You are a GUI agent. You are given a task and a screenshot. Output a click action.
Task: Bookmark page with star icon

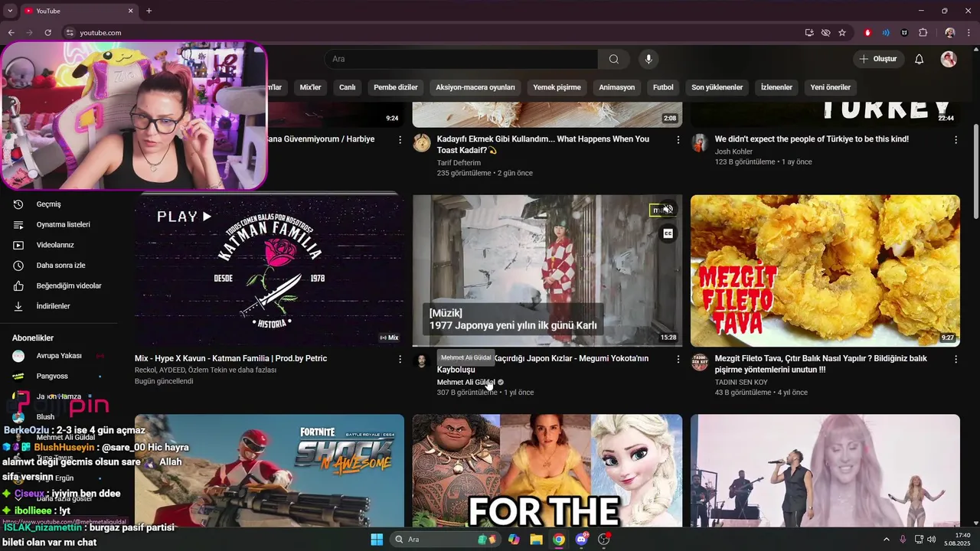coord(842,33)
